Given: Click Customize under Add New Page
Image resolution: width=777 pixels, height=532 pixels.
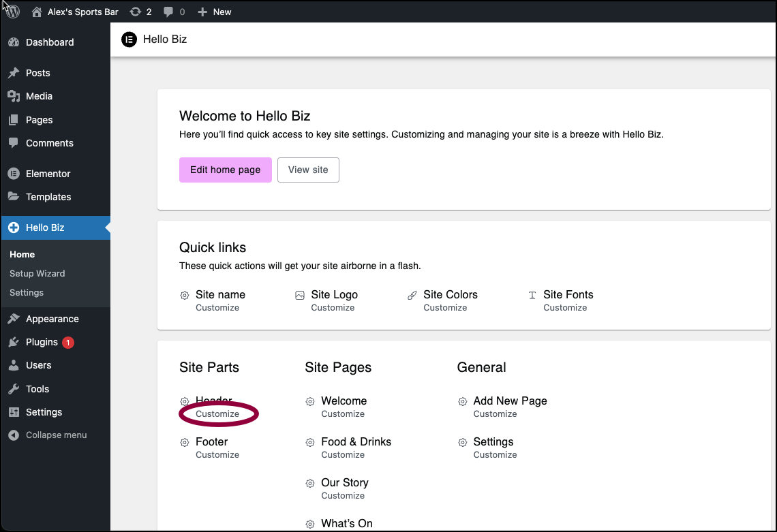Looking at the screenshot, I should 495,414.
